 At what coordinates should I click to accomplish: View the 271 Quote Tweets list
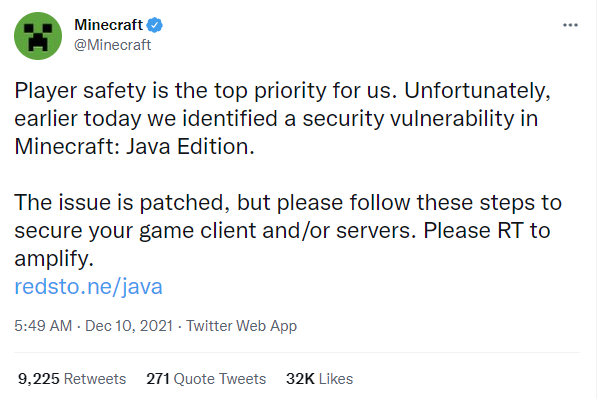206,379
